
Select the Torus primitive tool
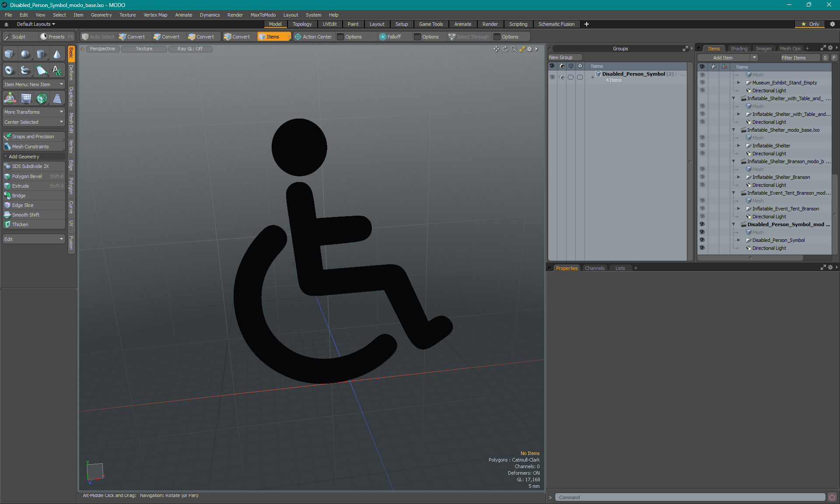(10, 70)
